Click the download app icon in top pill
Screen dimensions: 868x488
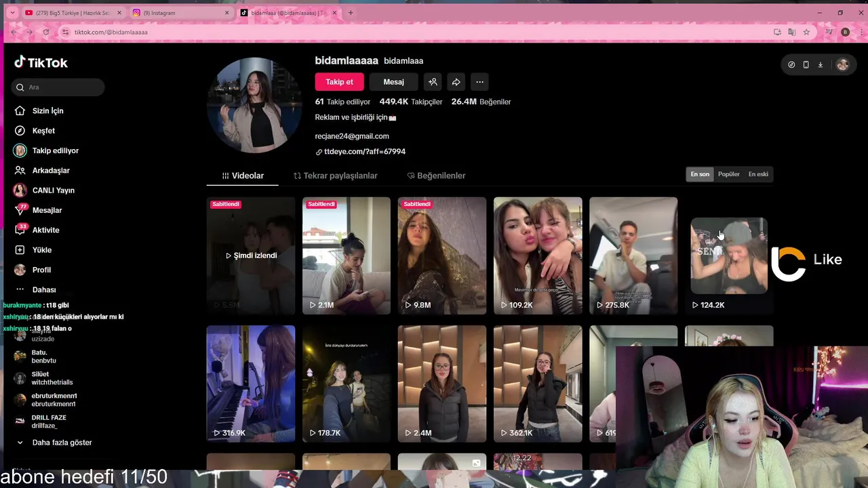pos(821,64)
